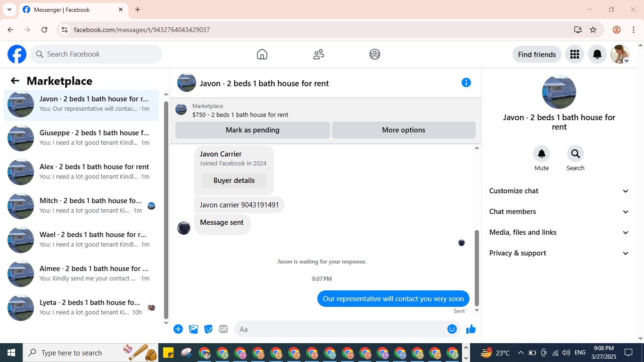Go back using the Marketplace back arrow
644x362 pixels.
click(15, 81)
